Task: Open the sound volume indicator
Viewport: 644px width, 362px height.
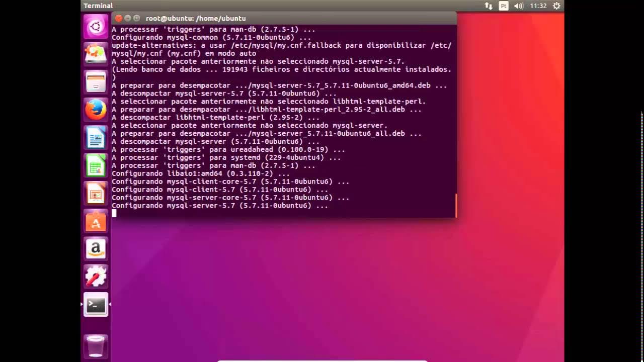Action: 519,6
